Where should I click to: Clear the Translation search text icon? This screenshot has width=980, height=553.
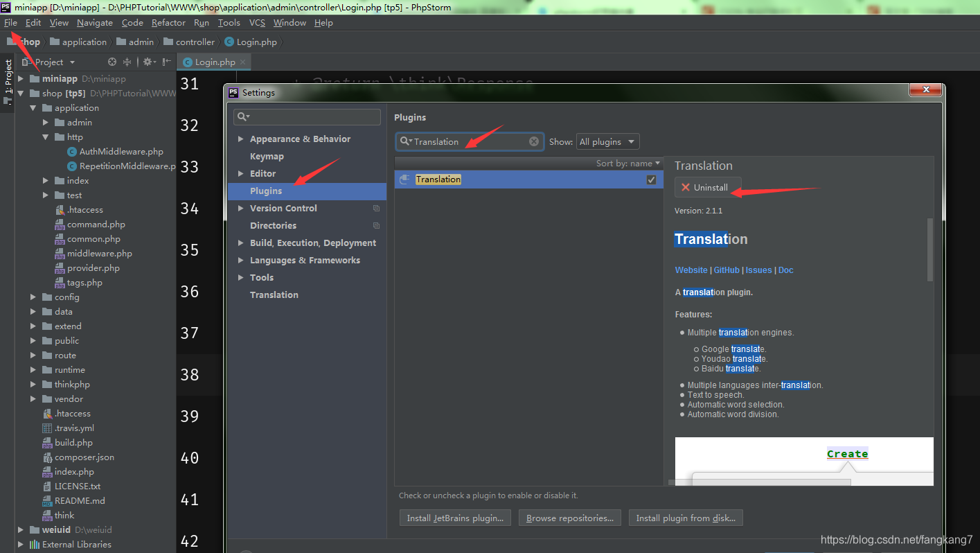534,141
